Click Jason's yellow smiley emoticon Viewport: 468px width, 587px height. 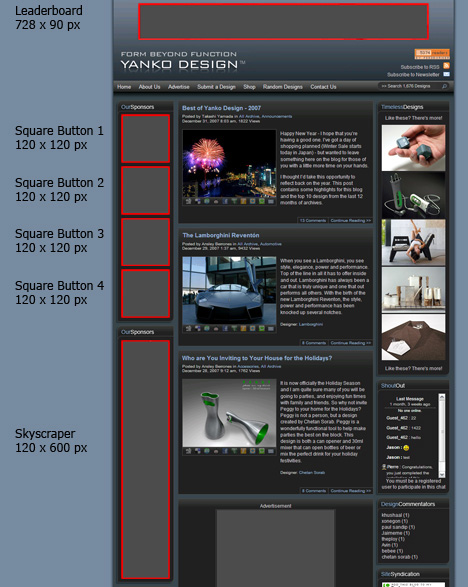(x=406, y=448)
